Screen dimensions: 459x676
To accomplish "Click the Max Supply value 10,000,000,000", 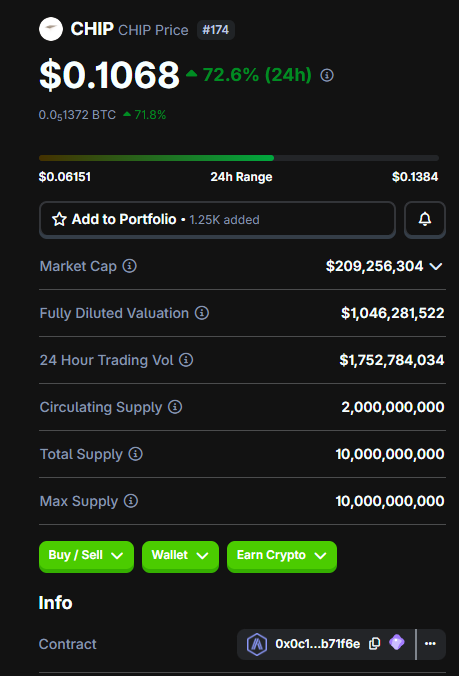I will (390, 501).
